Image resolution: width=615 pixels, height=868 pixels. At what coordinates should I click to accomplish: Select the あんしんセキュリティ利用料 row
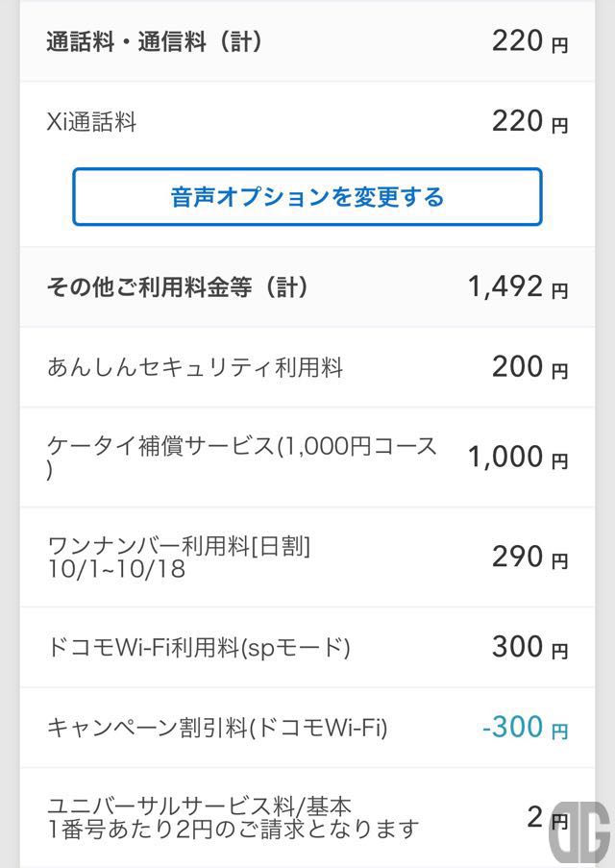coord(307,367)
